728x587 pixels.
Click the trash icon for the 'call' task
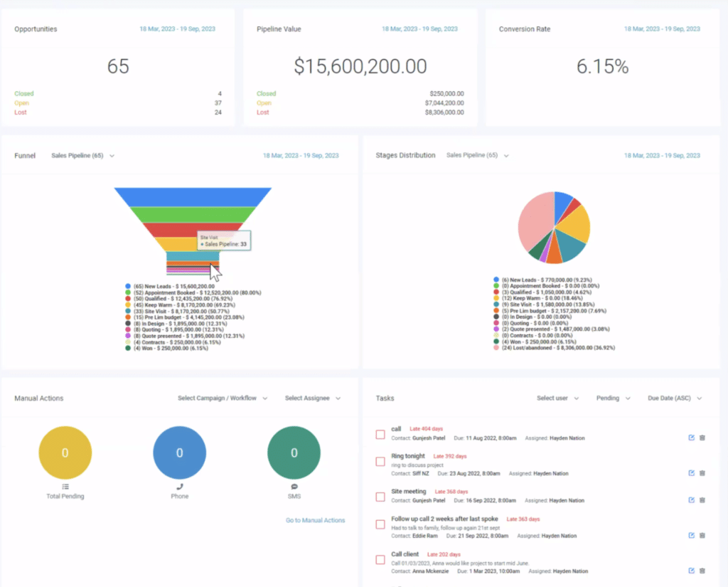(702, 438)
